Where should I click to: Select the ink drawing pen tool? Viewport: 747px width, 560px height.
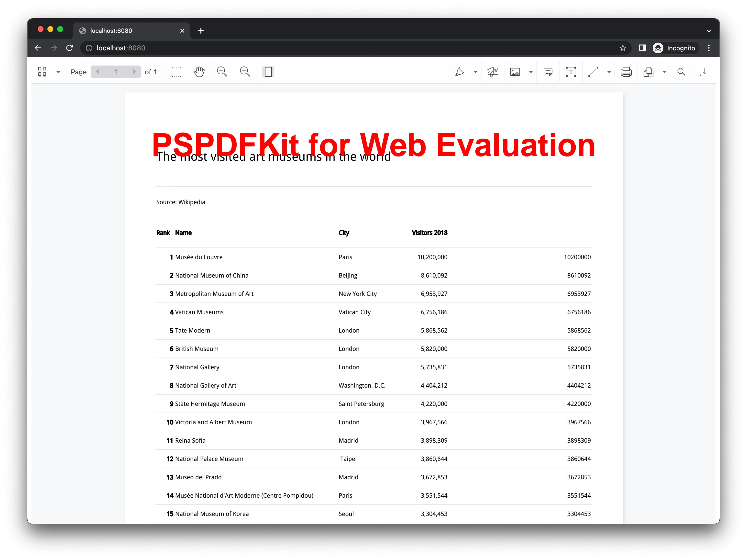[x=460, y=72]
